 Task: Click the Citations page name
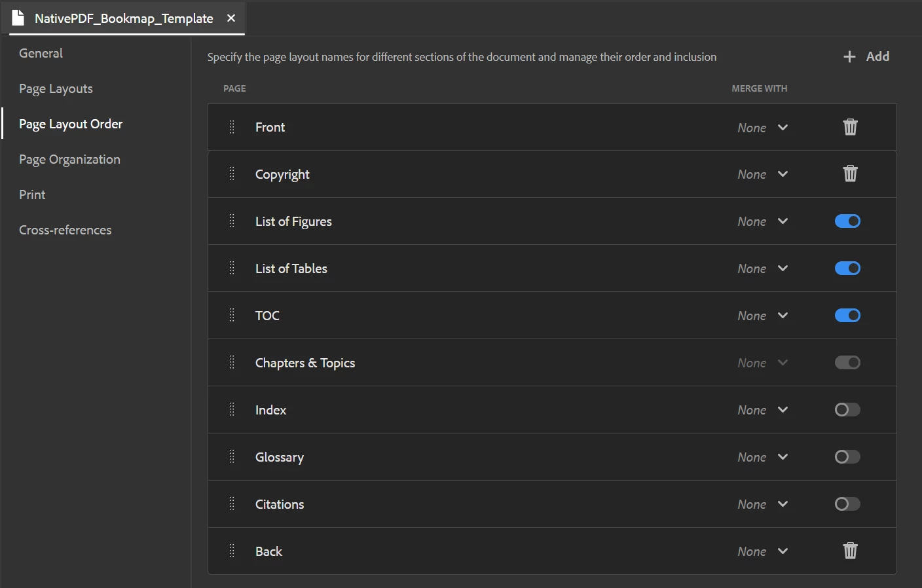pos(280,504)
